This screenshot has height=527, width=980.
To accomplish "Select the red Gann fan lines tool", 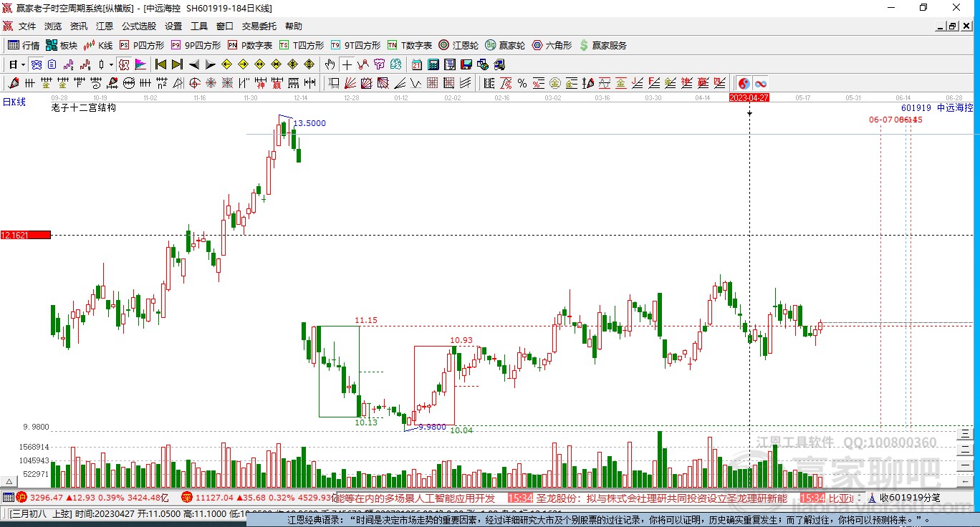I will pyautogui.click(x=349, y=83).
